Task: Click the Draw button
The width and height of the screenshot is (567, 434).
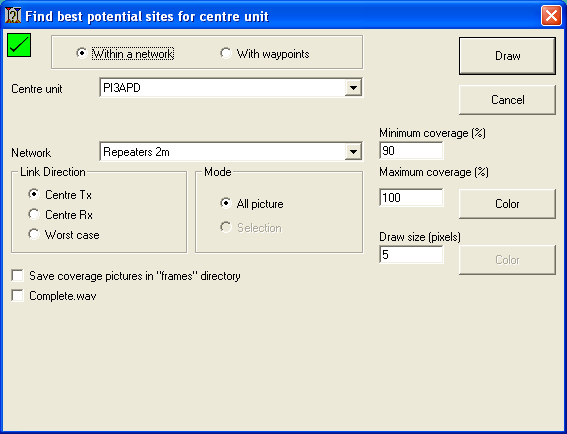Action: pyautogui.click(x=507, y=56)
